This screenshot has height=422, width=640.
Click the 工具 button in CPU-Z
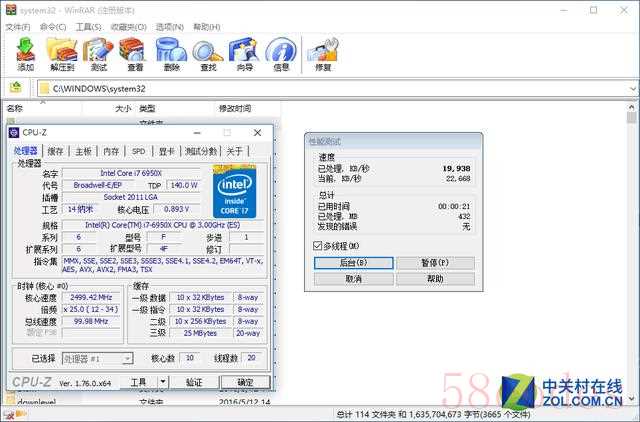[x=138, y=382]
